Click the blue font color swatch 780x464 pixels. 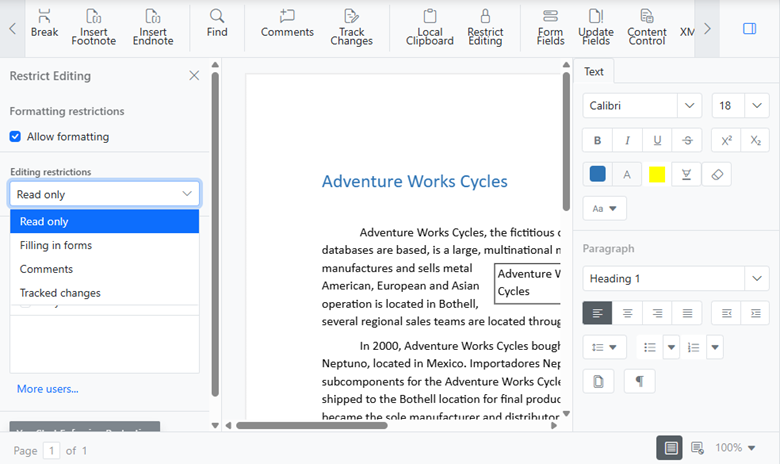click(597, 174)
